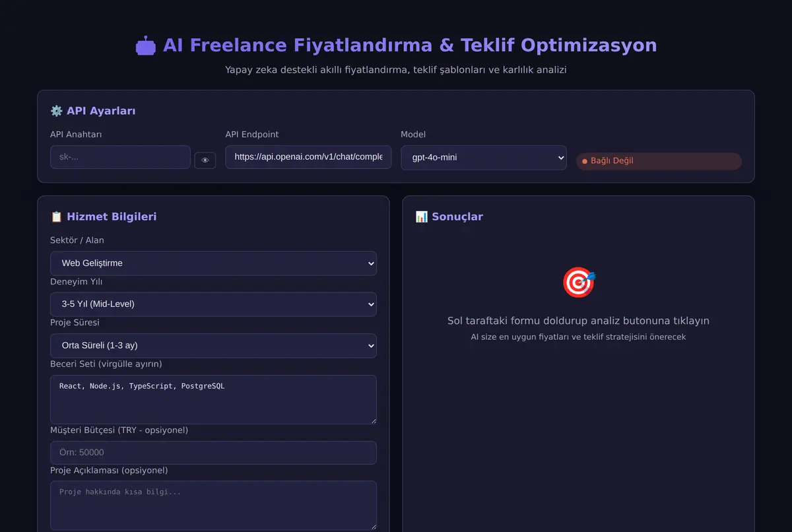Image resolution: width=792 pixels, height=532 pixels.
Task: Click the red dot in Bağlı Değil badge
Action: pyautogui.click(x=585, y=161)
